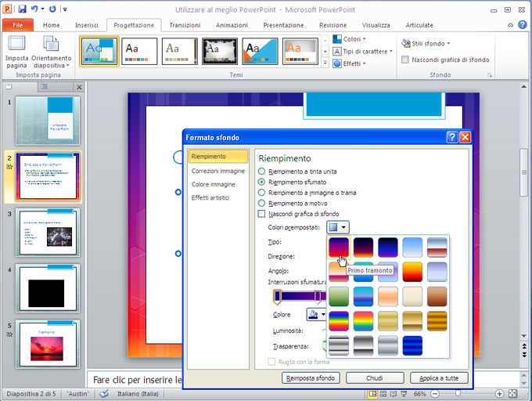
Task: Open the Articulate tab
Action: (419, 25)
